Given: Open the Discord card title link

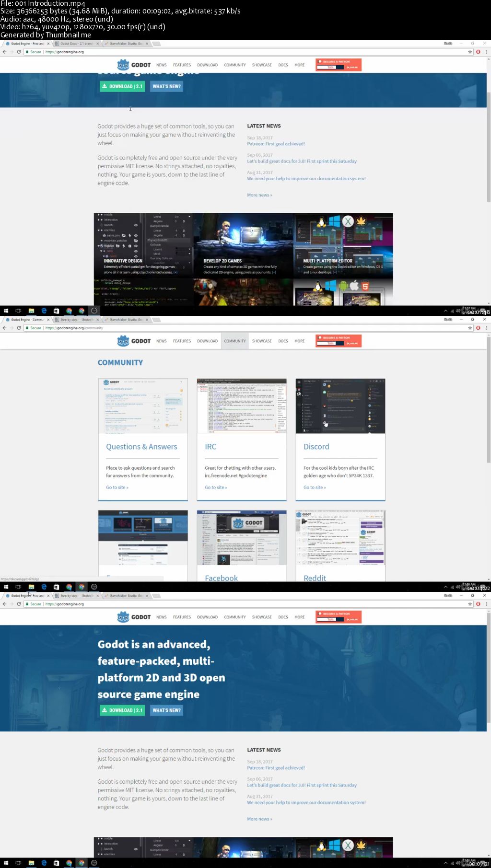Looking at the screenshot, I should [x=316, y=447].
